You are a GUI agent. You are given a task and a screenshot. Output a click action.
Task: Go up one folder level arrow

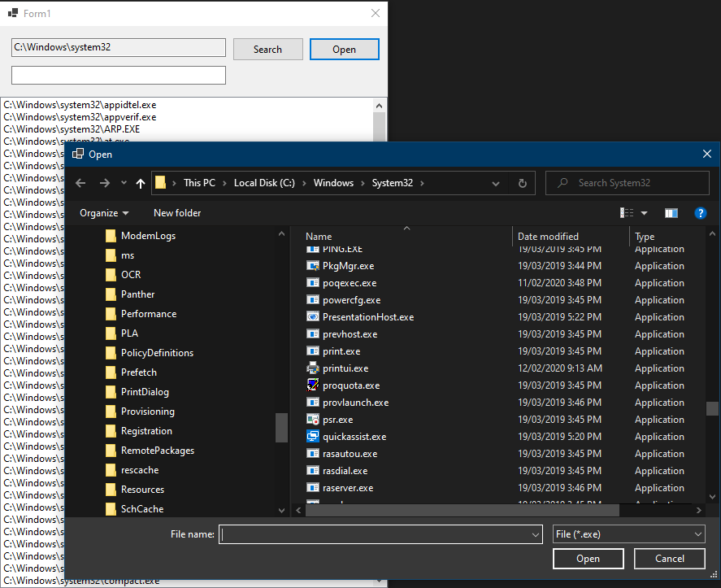pyautogui.click(x=141, y=183)
